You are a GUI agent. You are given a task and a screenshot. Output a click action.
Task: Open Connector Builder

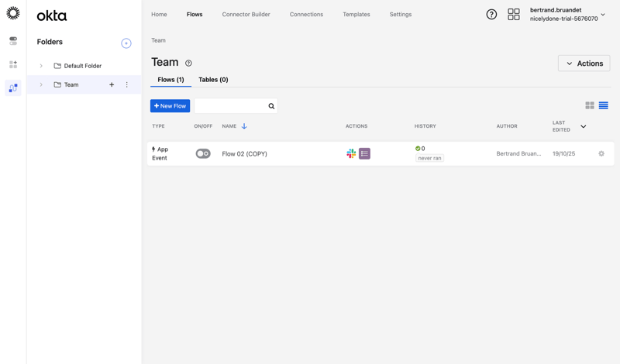click(x=246, y=14)
